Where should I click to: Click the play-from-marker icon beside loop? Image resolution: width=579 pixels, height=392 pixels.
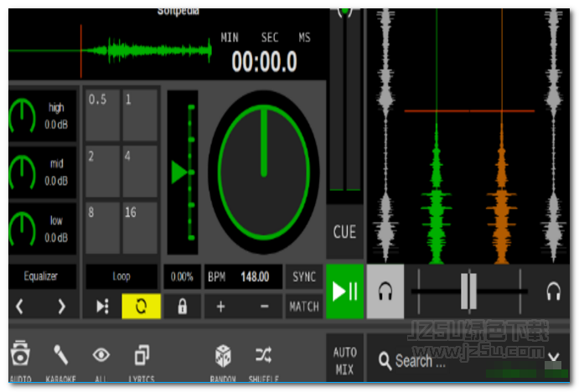pyautogui.click(x=101, y=307)
